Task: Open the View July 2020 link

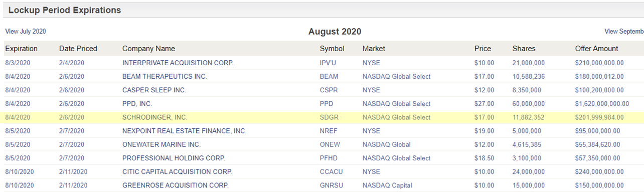Action: [x=26, y=32]
